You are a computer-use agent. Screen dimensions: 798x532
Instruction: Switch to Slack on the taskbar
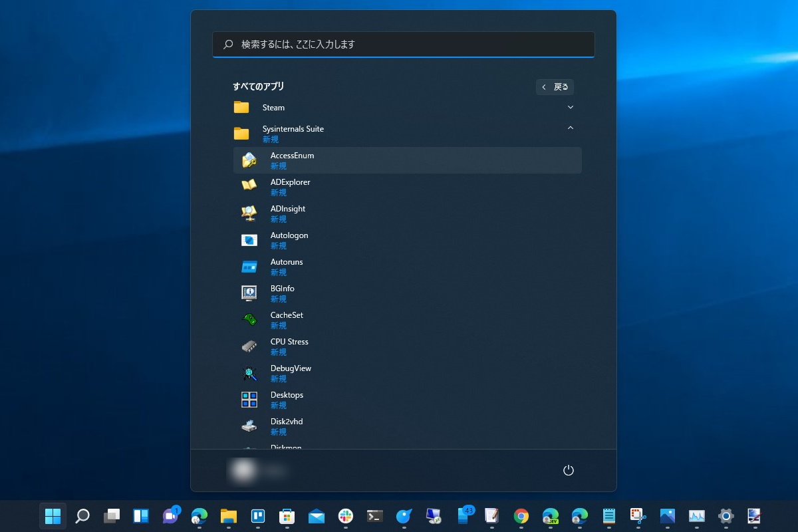click(x=346, y=516)
